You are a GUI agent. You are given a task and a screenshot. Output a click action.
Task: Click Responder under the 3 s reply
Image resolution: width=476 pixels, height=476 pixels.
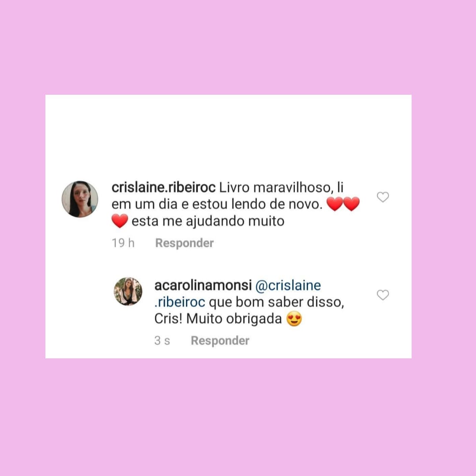click(x=220, y=341)
